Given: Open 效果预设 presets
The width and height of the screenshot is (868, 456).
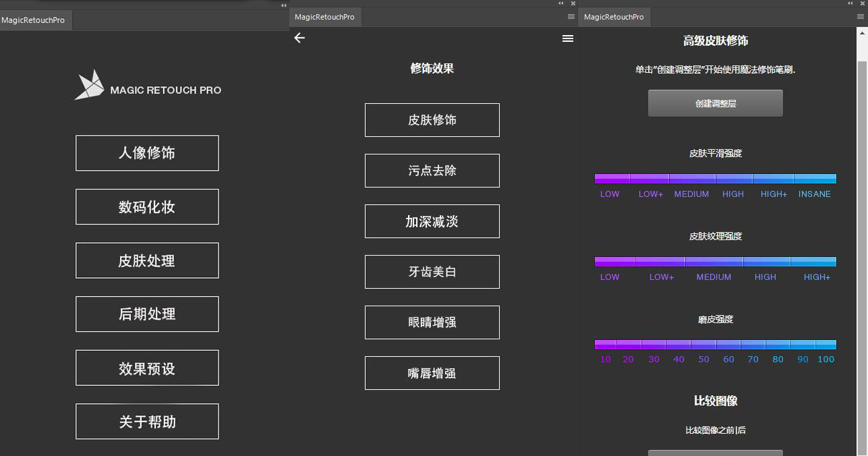Looking at the screenshot, I should point(147,368).
